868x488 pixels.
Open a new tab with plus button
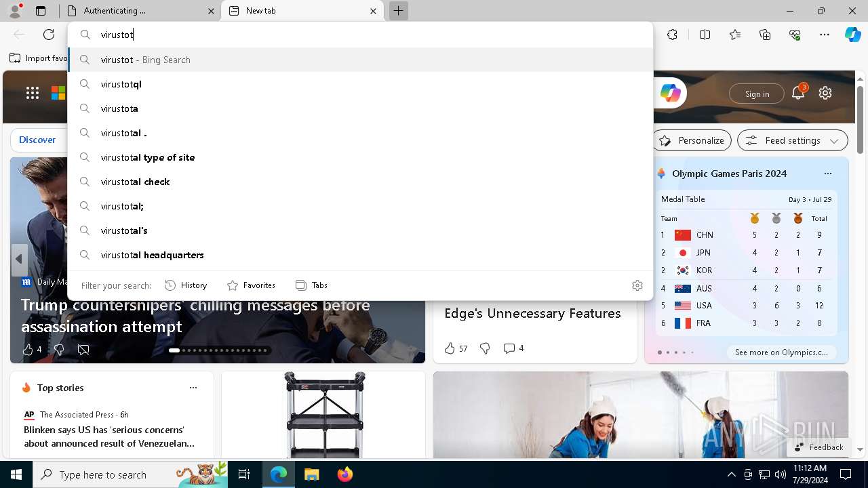pos(399,11)
